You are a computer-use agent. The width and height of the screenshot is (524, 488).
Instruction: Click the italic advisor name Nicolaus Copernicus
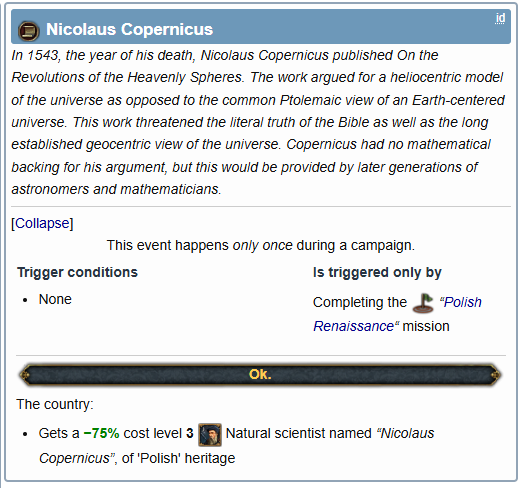pyautogui.click(x=237, y=446)
